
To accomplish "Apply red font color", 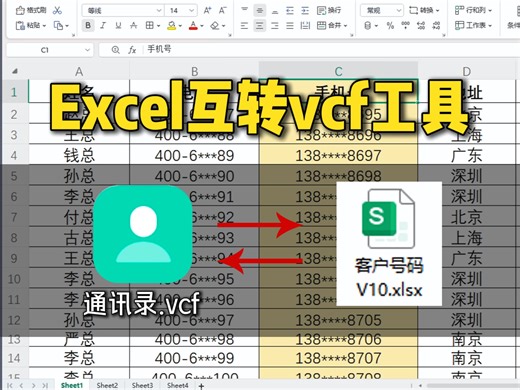I will click(193, 25).
